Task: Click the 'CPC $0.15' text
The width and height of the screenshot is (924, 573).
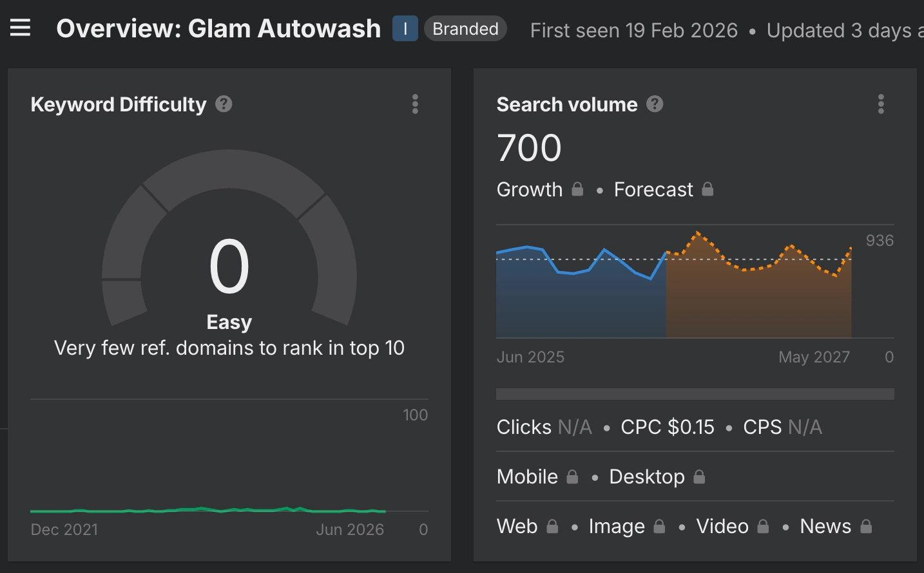Action: 668,427
